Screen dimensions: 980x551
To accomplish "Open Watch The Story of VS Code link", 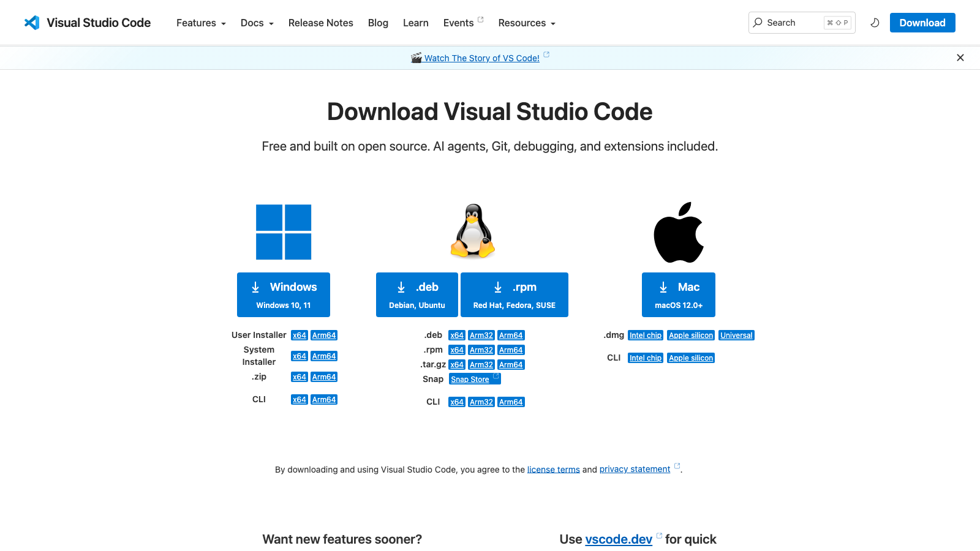I will click(482, 58).
